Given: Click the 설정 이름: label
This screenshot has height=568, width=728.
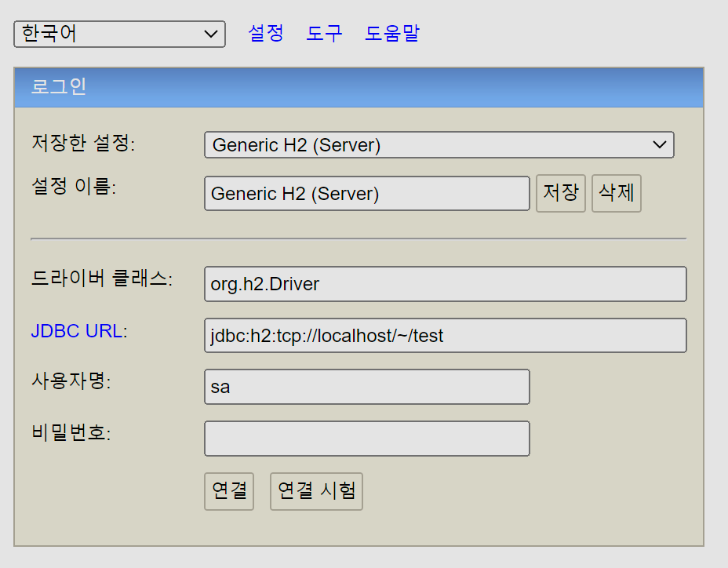Looking at the screenshot, I should [74, 186].
